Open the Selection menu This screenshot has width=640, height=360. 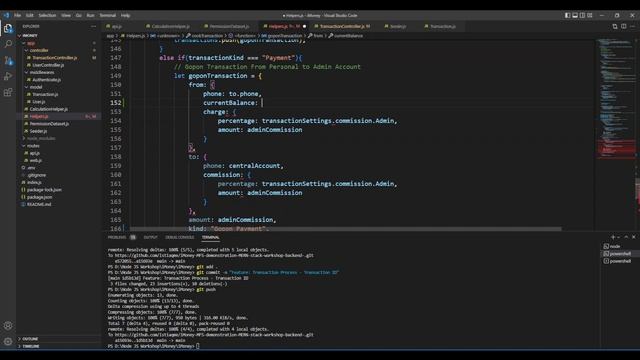(47, 15)
